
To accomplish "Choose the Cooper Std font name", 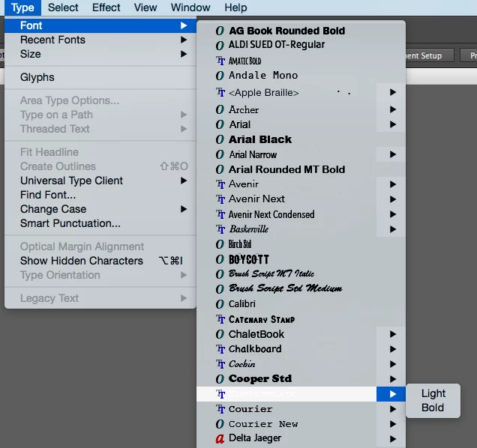I will [x=260, y=379].
